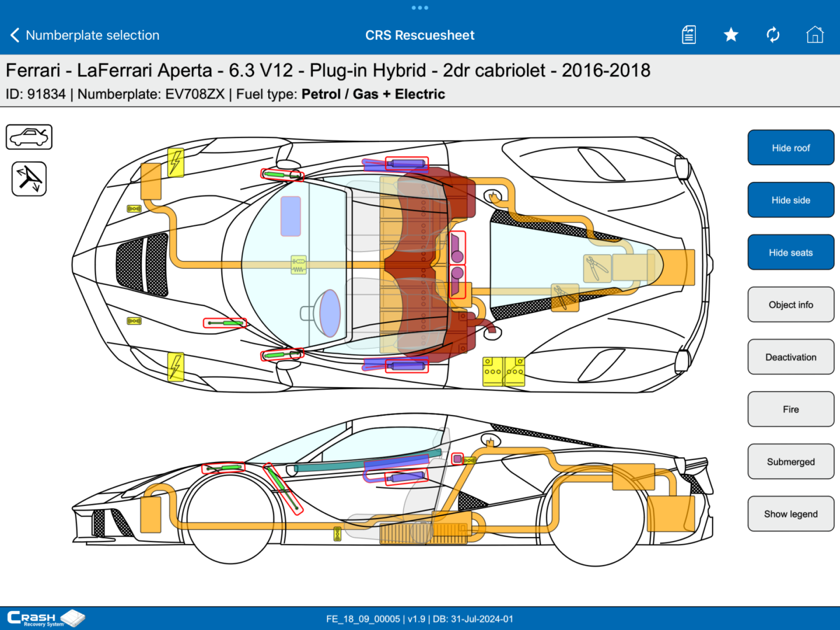The height and width of the screenshot is (630, 840).
Task: Select the passenger airbag rectangle
Action: pyautogui.click(x=290, y=216)
